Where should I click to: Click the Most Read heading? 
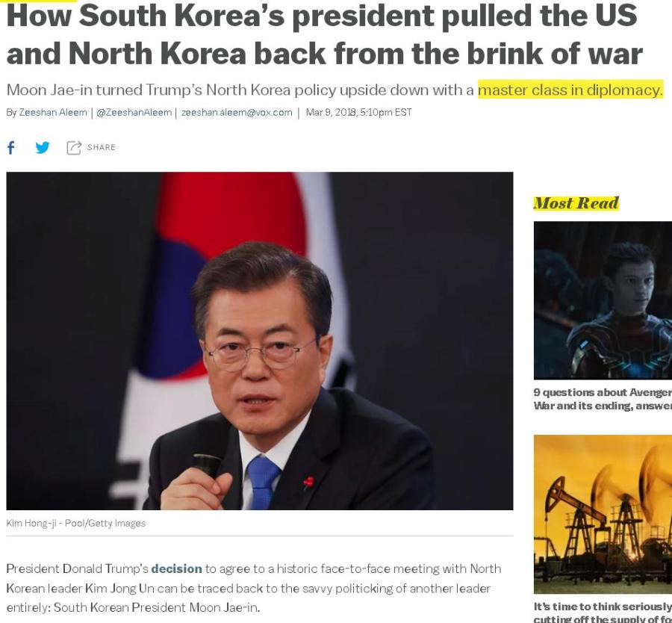click(x=576, y=202)
